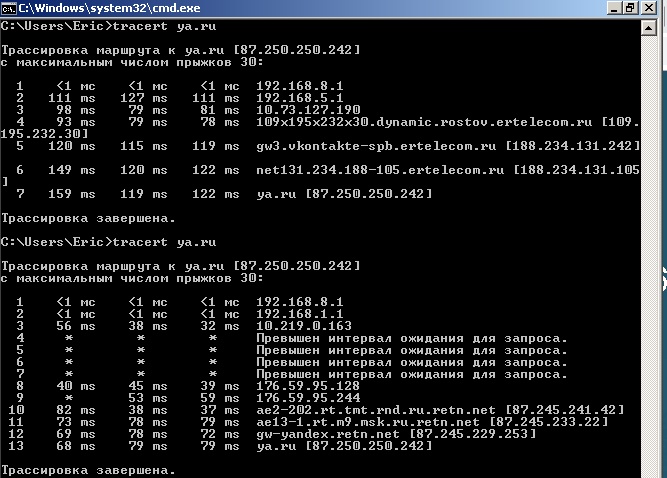Click the 159 ms latency value
The height and width of the screenshot is (478, 667).
pos(71,194)
